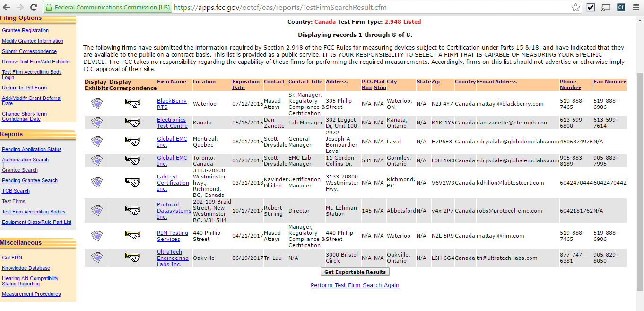The width and height of the screenshot is (644, 311).
Task: Open Grantee Registration in Filing Options
Action: coord(25,30)
